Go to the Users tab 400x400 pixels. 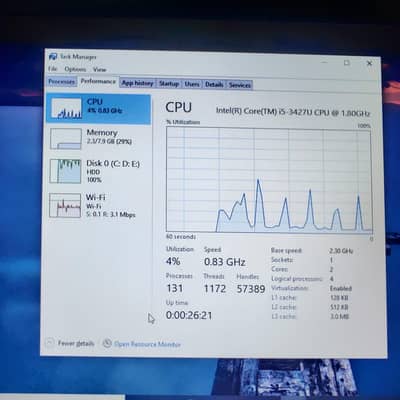click(192, 84)
